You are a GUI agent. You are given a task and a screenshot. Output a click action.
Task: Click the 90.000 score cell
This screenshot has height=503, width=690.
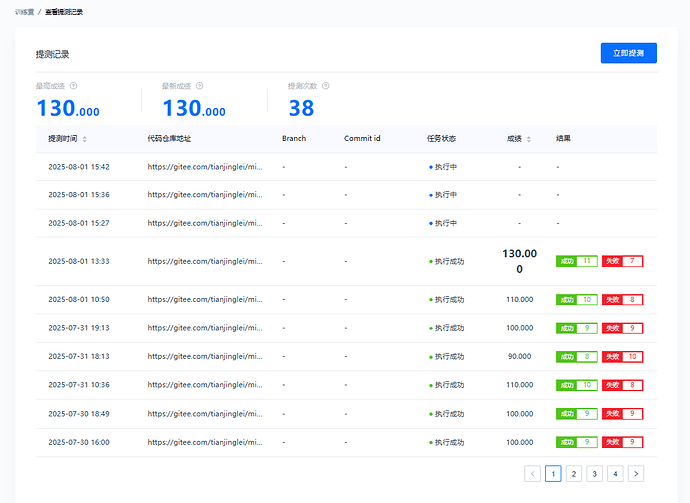pos(520,356)
